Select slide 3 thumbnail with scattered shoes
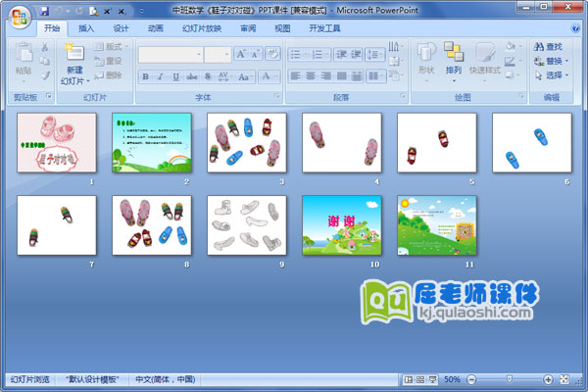This screenshot has width=588, height=392. click(247, 143)
